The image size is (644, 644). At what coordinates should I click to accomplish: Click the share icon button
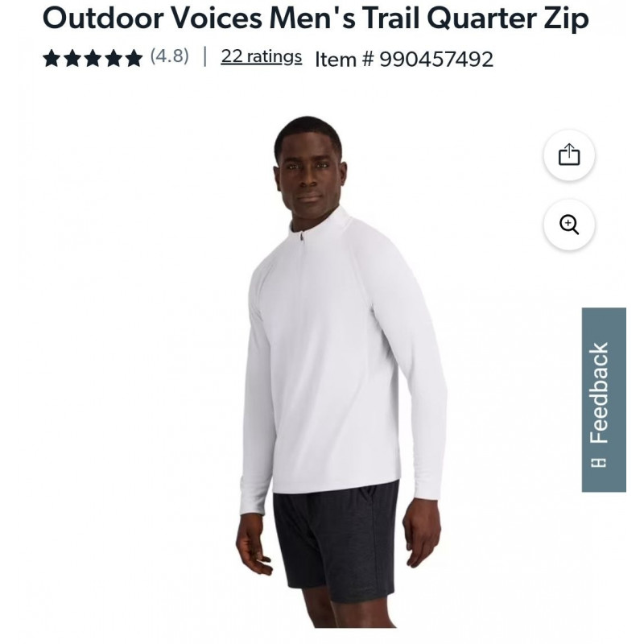pos(569,155)
